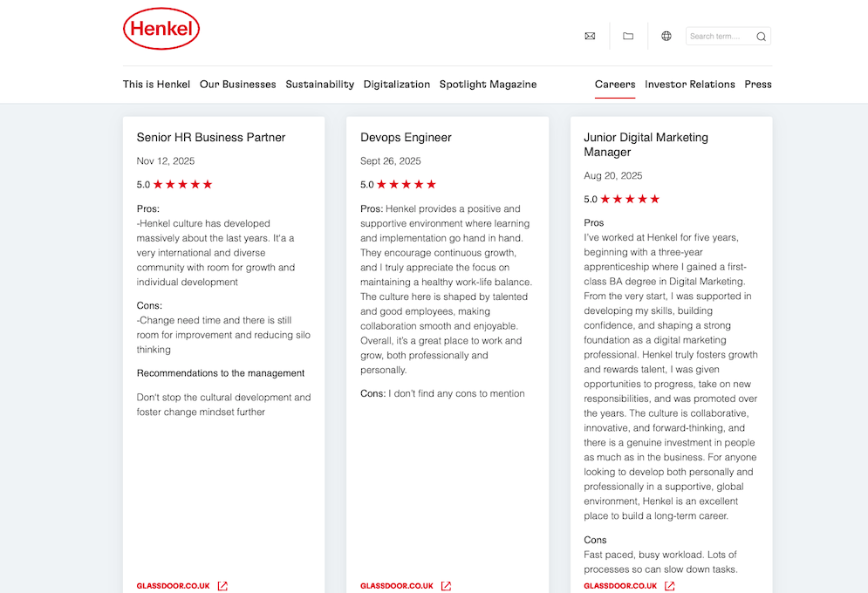Image resolution: width=868 pixels, height=593 pixels.
Task: Click the Henkel logo
Action: (x=161, y=29)
